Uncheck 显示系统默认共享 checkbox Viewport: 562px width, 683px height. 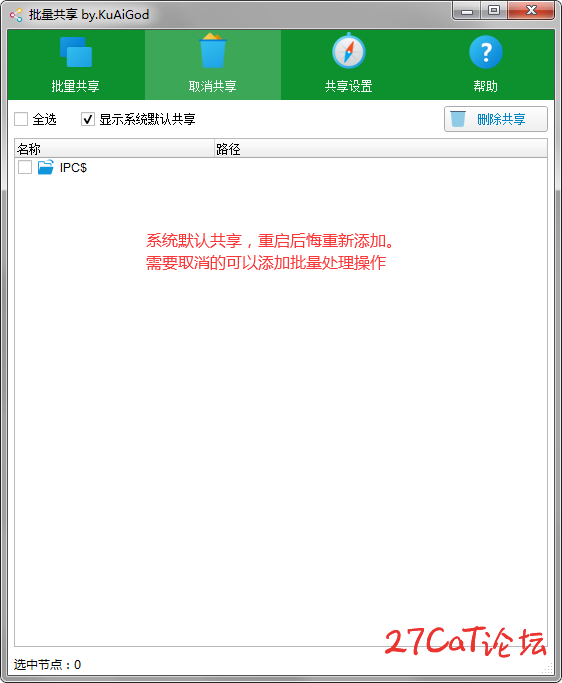88,119
